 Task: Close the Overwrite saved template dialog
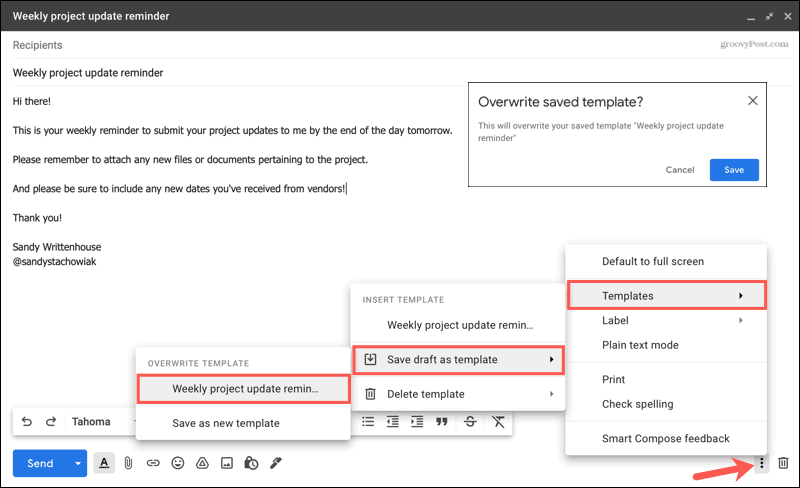(753, 101)
